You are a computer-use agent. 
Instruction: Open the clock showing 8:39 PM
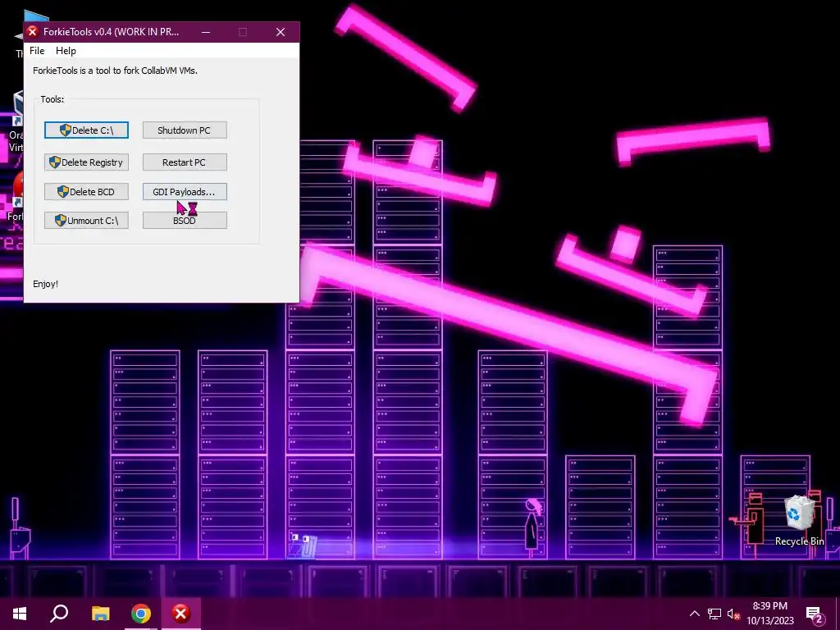click(x=769, y=614)
